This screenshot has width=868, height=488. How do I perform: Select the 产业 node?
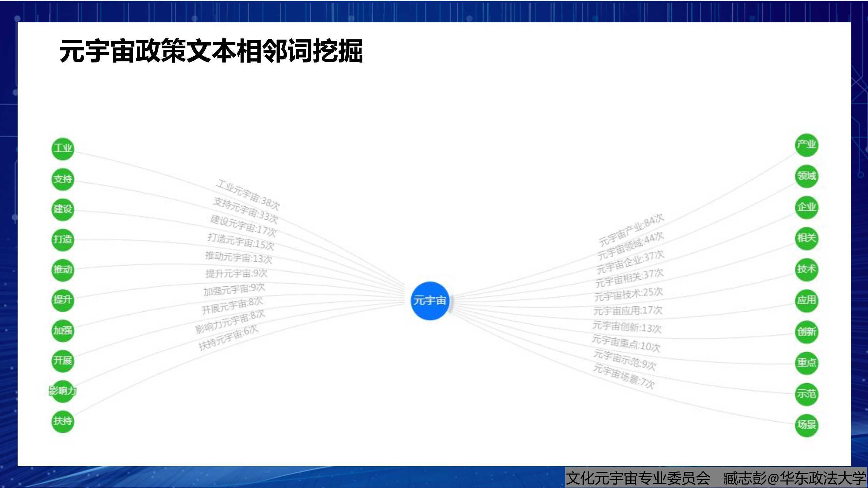click(806, 145)
